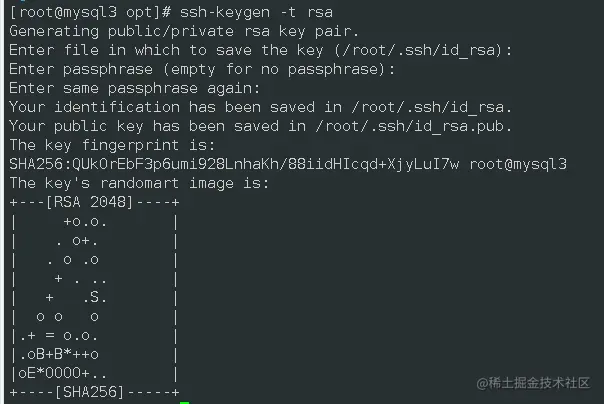The width and height of the screenshot is (604, 404).
Task: Click the "稀土掘金技术社区" watermark text
Action: (539, 384)
